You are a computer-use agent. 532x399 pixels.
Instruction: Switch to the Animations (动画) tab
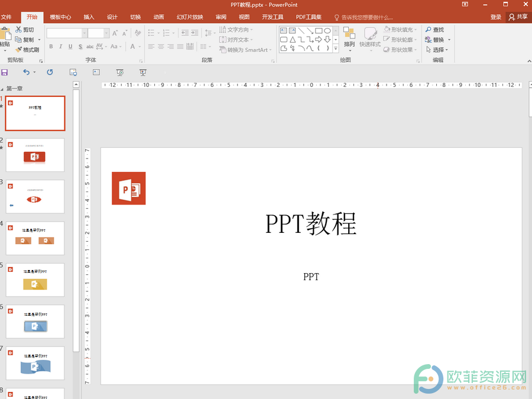(x=158, y=17)
